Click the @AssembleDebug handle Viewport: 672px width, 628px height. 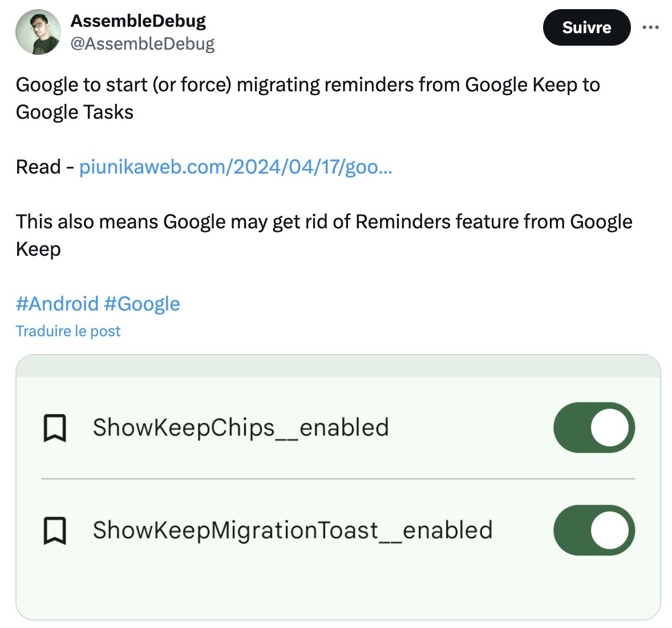coord(142,43)
